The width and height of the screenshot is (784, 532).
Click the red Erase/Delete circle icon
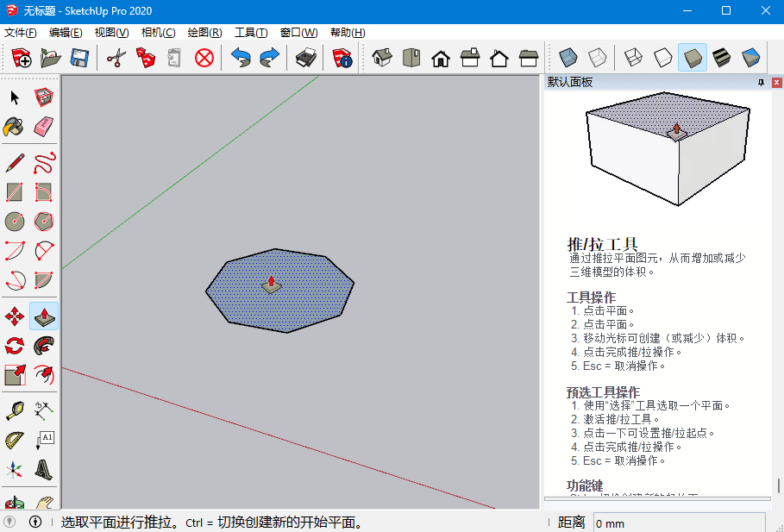(x=204, y=58)
